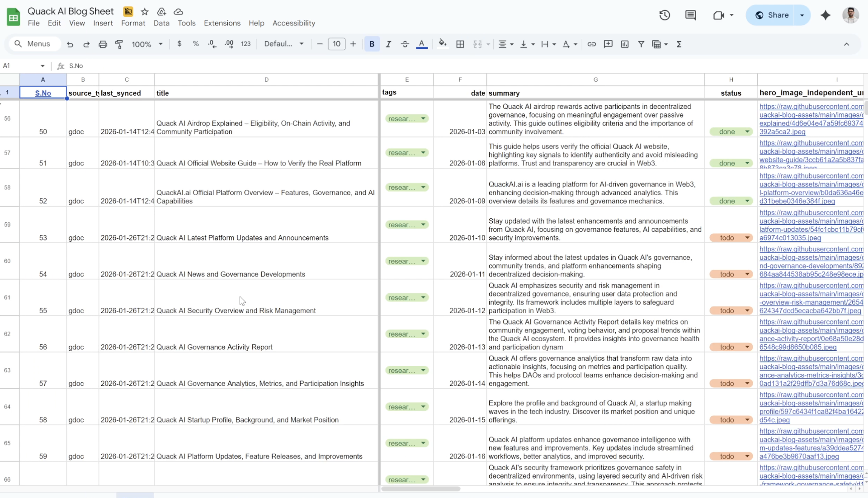Viewport: 868px width, 498px height.
Task: Toggle italic formatting button
Action: coord(388,44)
